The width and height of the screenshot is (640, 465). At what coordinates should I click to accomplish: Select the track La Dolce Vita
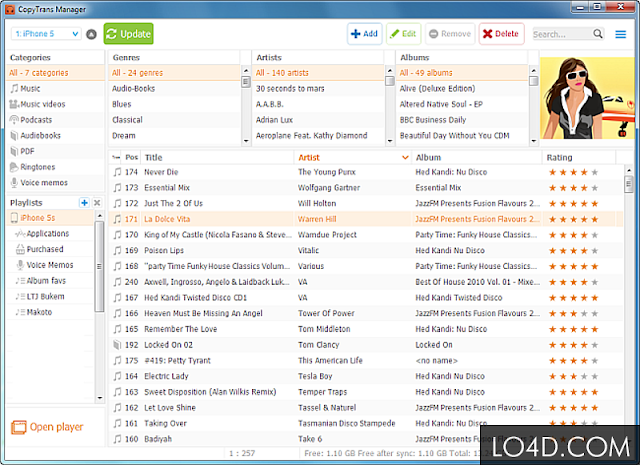(x=366, y=219)
